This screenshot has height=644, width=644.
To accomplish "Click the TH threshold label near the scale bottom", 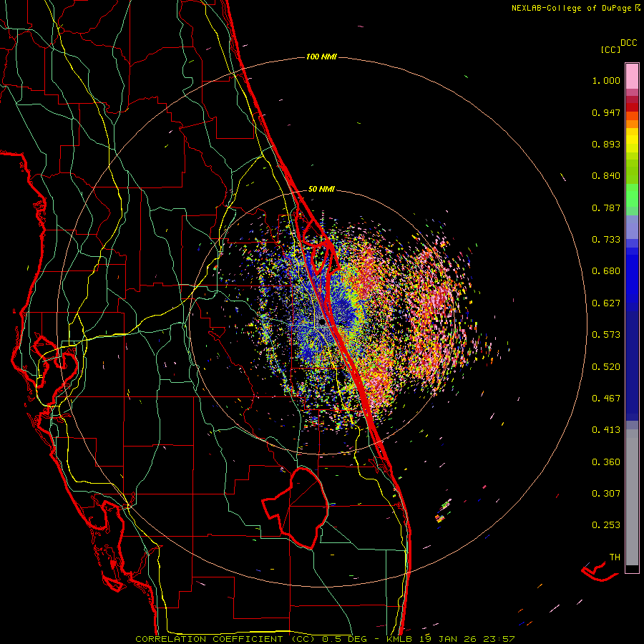I will pos(615,557).
